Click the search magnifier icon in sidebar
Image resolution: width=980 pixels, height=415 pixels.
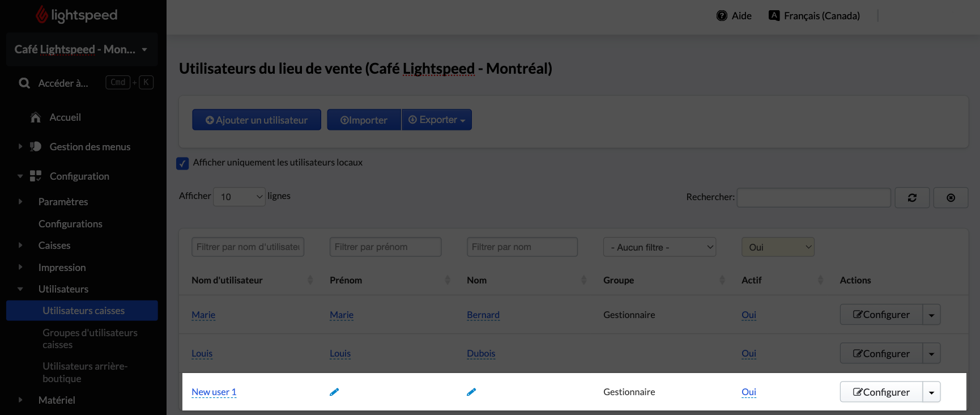[x=24, y=83]
